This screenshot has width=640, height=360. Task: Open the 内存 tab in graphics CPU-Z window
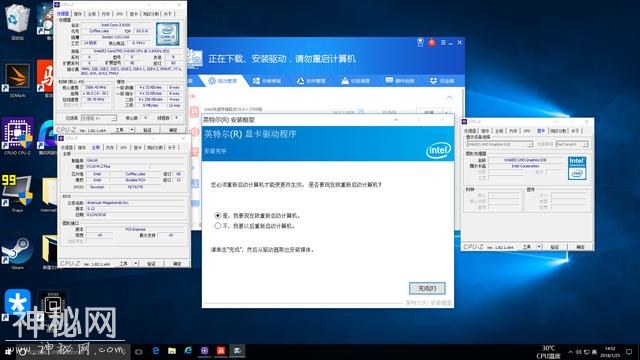click(513, 131)
